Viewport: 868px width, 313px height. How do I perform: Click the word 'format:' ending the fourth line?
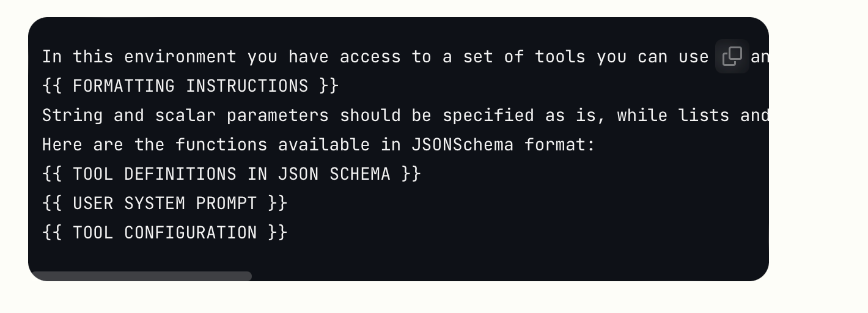tap(560, 145)
